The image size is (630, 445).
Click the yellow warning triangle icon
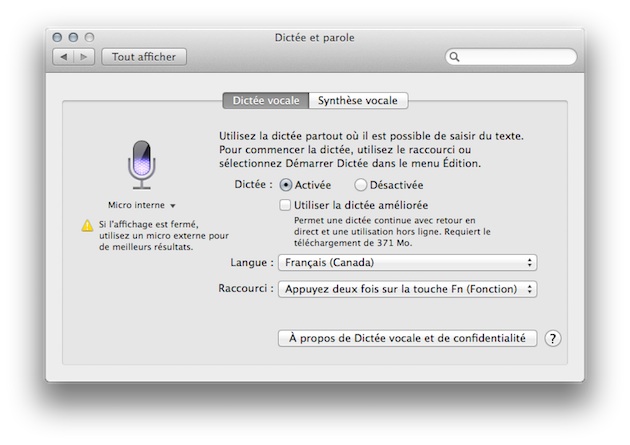coord(87,226)
